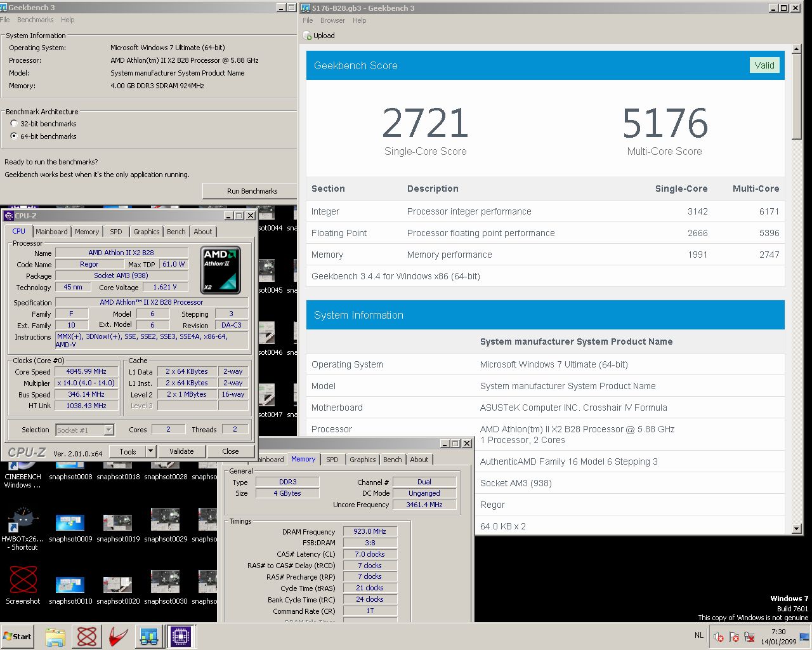812x650 pixels.
Task: Click the taskbar clock showing 7:30
Action: point(778,637)
